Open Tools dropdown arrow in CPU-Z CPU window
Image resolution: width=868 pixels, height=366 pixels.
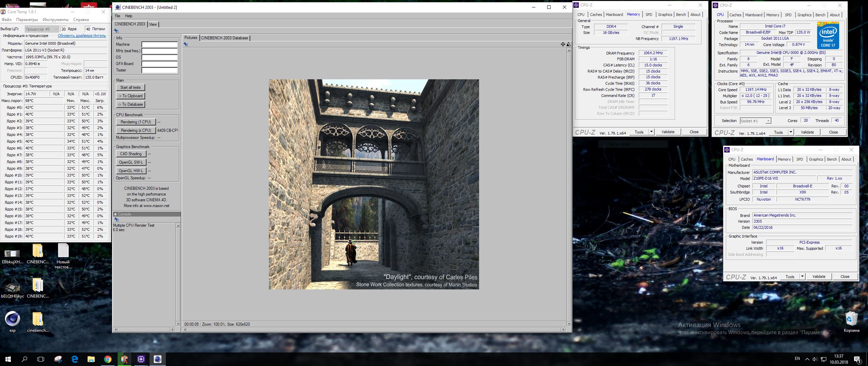coord(791,132)
